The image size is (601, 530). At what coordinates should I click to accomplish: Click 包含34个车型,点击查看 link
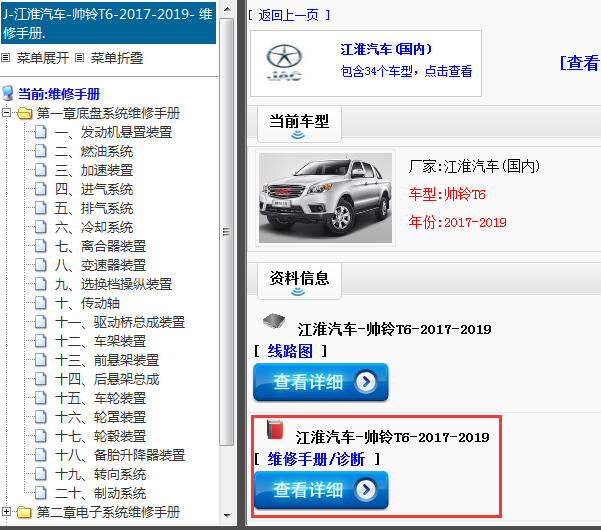tap(406, 71)
